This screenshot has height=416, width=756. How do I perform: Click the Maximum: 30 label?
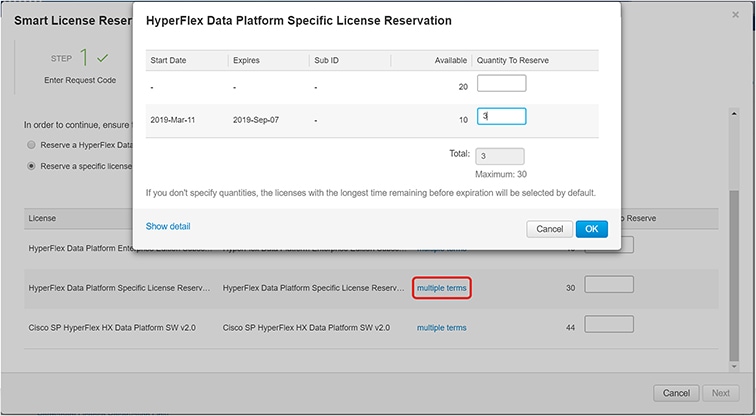click(501, 174)
